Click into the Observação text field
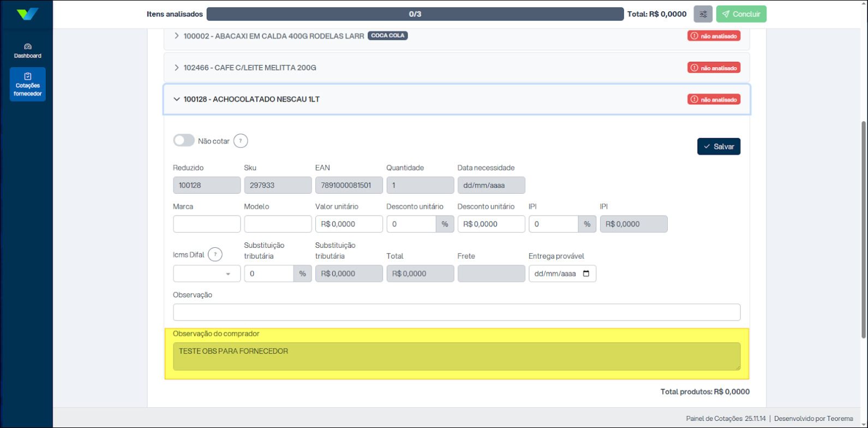868x428 pixels. 456,312
